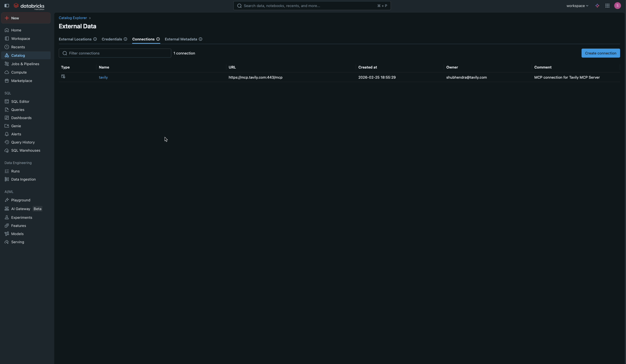Click the info icon beside Credentials
Screen dimensions: 626x364
click(x=125, y=39)
